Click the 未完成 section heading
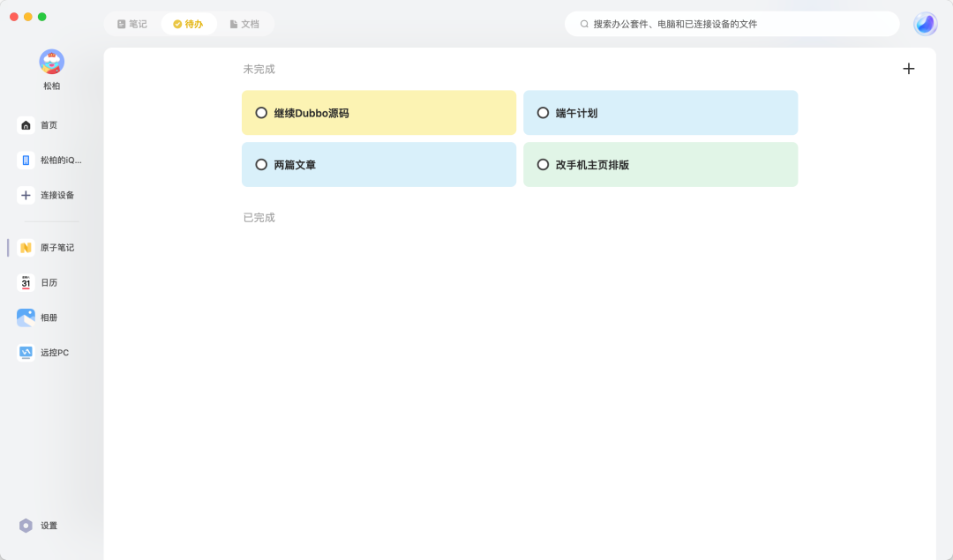The width and height of the screenshot is (953, 560). click(259, 70)
